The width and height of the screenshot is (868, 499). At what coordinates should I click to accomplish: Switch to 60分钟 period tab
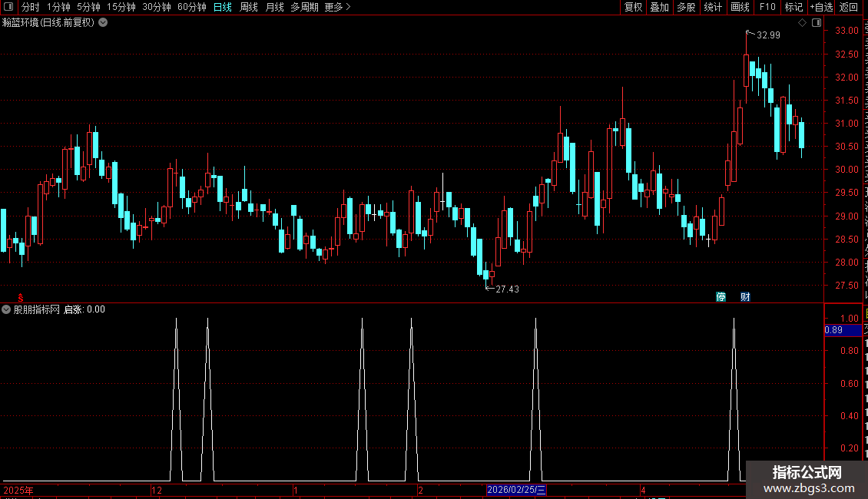191,7
